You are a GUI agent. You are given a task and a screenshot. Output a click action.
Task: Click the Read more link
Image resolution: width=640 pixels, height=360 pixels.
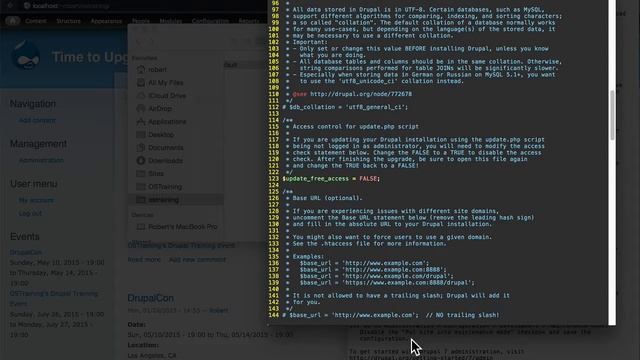point(144,260)
